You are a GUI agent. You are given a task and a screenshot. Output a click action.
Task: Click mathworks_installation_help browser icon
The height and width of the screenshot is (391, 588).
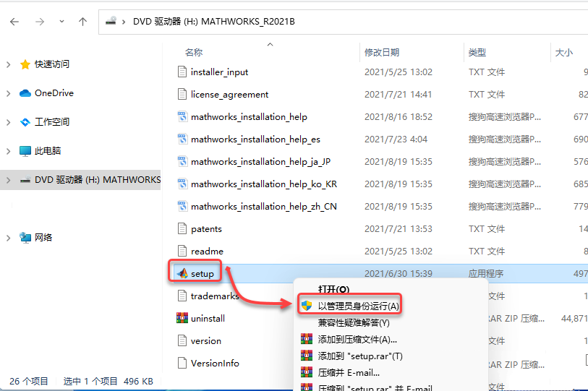tap(182, 116)
